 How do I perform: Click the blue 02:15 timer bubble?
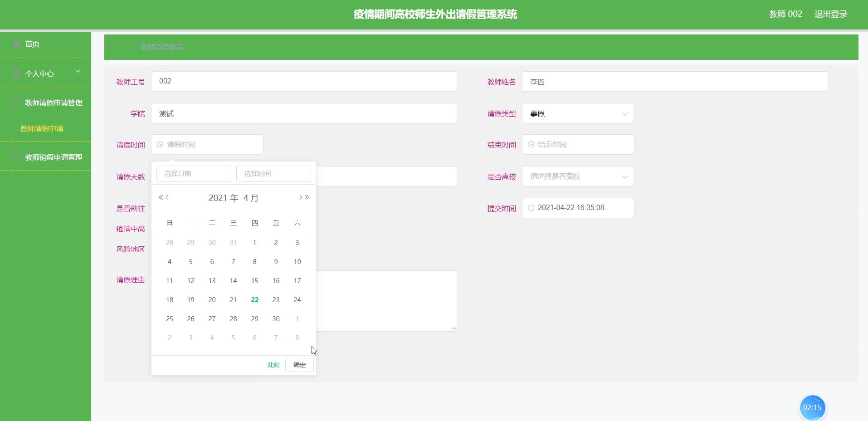point(812,407)
